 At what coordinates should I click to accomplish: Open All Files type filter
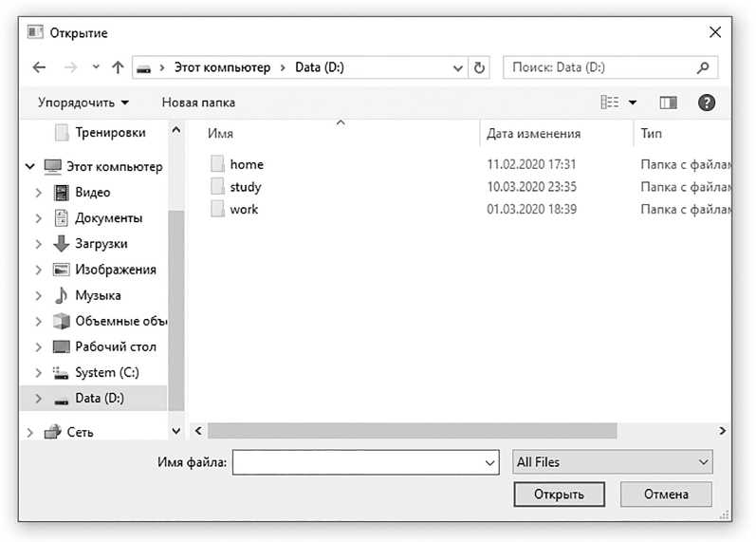pyautogui.click(x=613, y=462)
